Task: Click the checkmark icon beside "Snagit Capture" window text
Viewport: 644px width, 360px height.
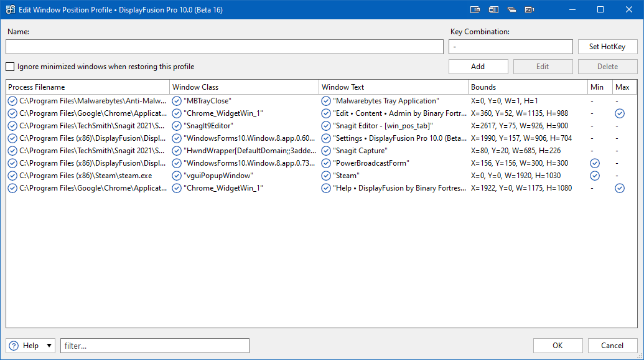Action: (326, 151)
